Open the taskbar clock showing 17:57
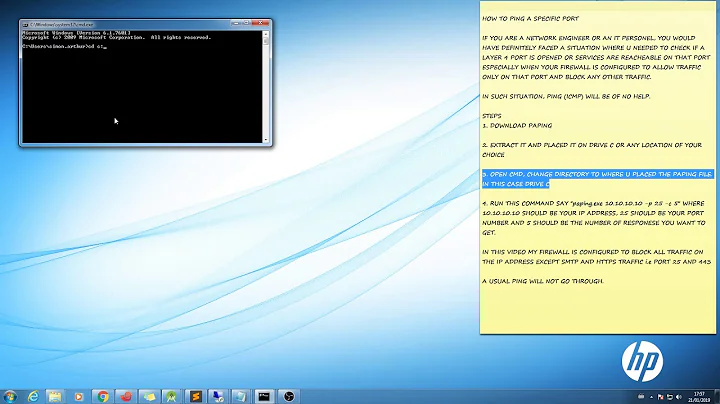Screen dimensions: 720x404 (699, 397)
